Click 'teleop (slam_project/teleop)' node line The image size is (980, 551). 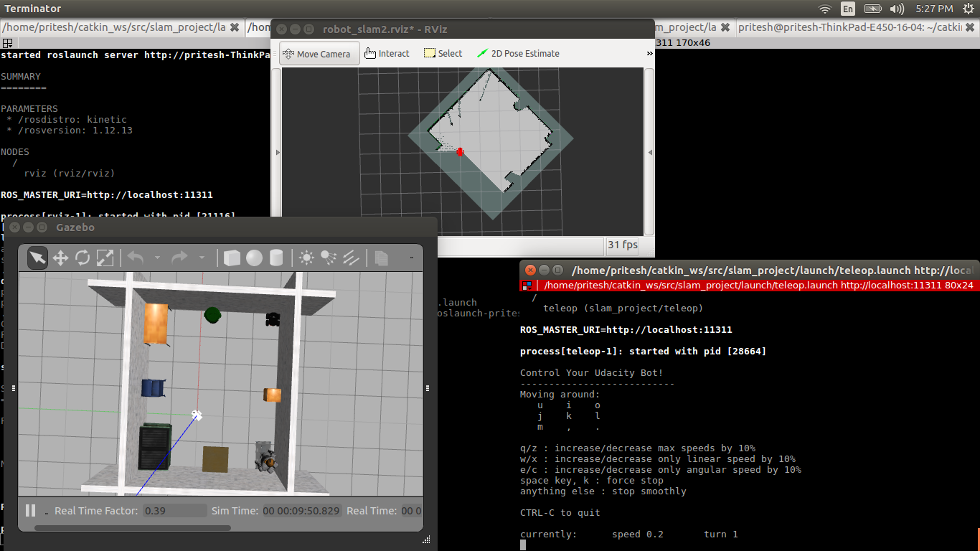point(623,309)
